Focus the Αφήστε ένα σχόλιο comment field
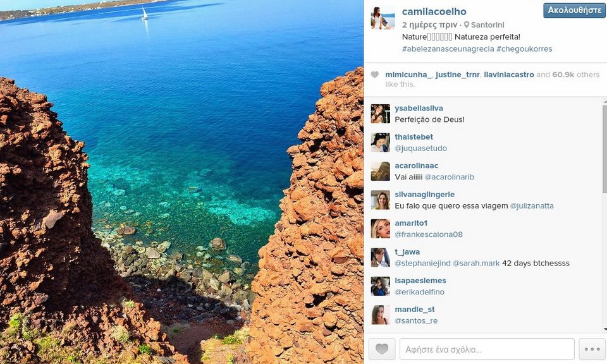 [x=487, y=349]
